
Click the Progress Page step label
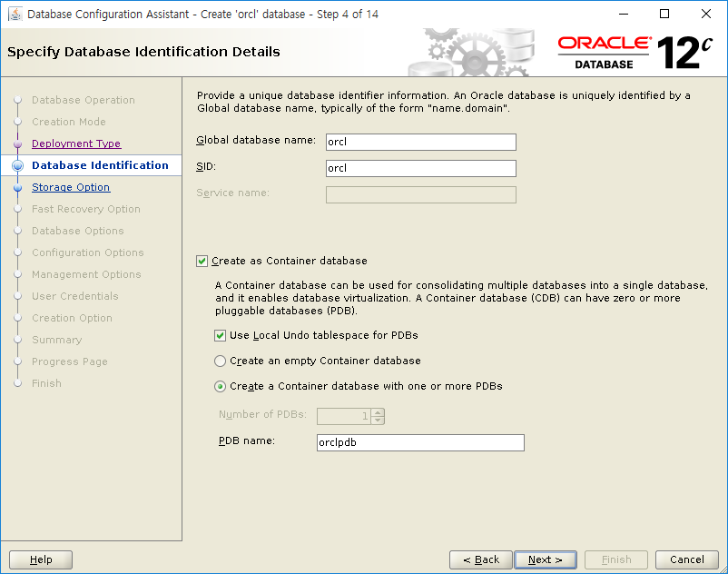70,361
